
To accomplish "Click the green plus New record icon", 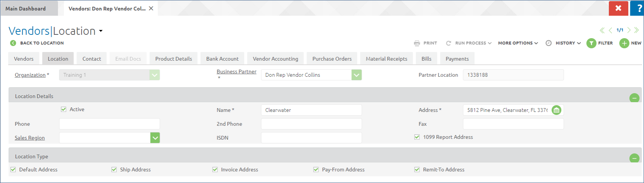I will click(x=624, y=43).
